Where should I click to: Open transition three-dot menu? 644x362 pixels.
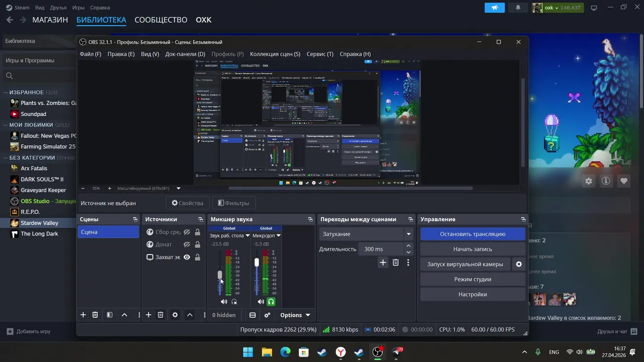click(x=408, y=262)
